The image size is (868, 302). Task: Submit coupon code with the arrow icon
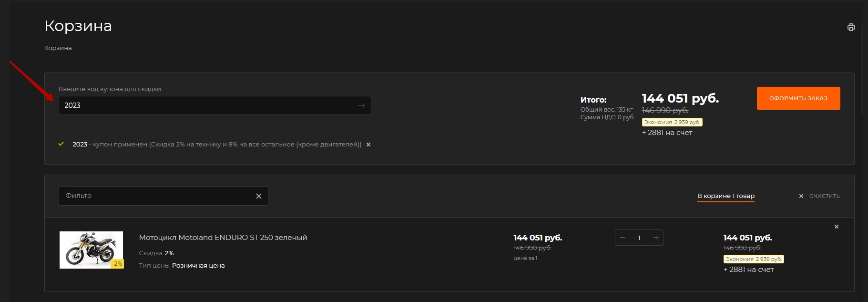[x=361, y=105]
